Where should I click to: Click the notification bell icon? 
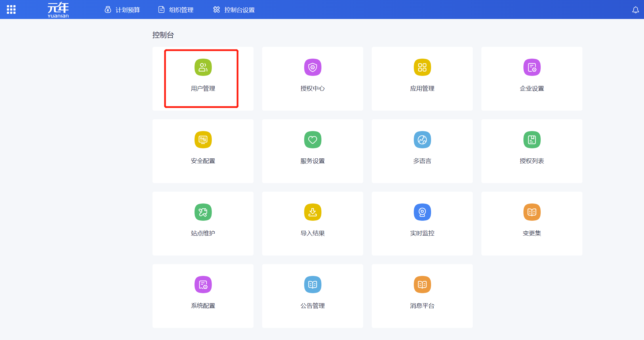click(x=635, y=10)
